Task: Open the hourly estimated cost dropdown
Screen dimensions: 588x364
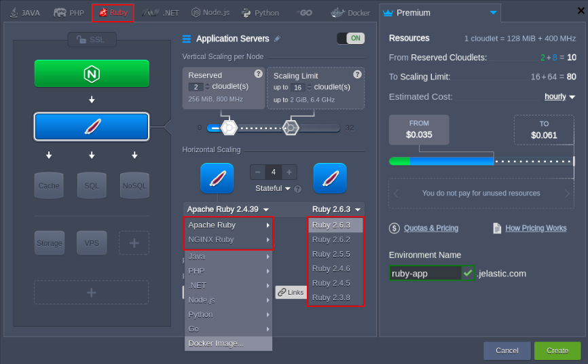Action: pyautogui.click(x=559, y=96)
